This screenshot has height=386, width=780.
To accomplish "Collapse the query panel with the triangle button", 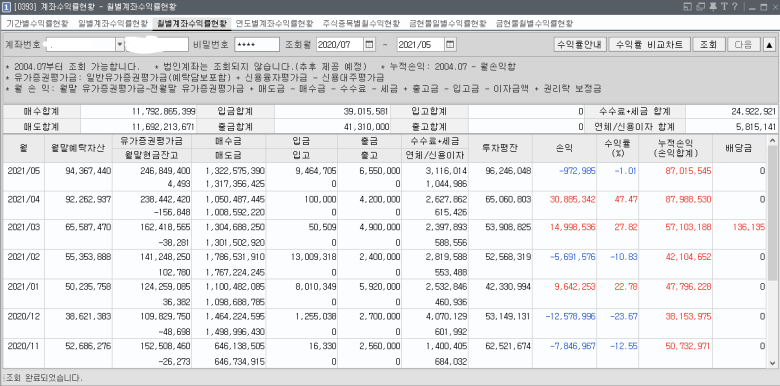I will tap(769, 45).
